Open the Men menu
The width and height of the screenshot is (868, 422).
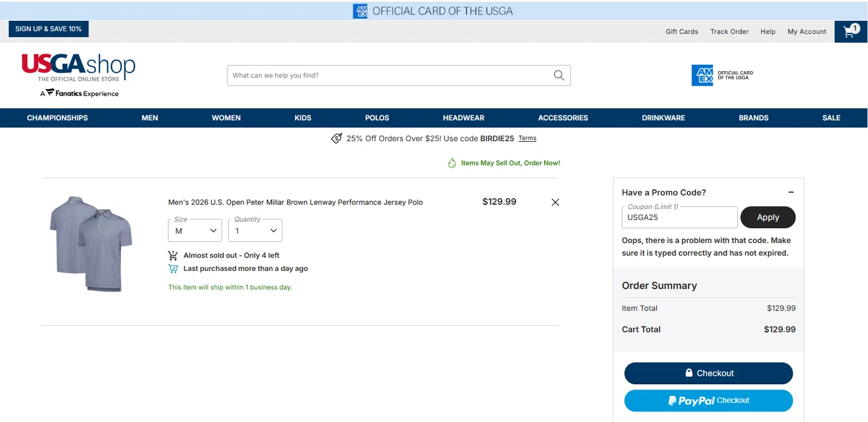[x=150, y=118]
